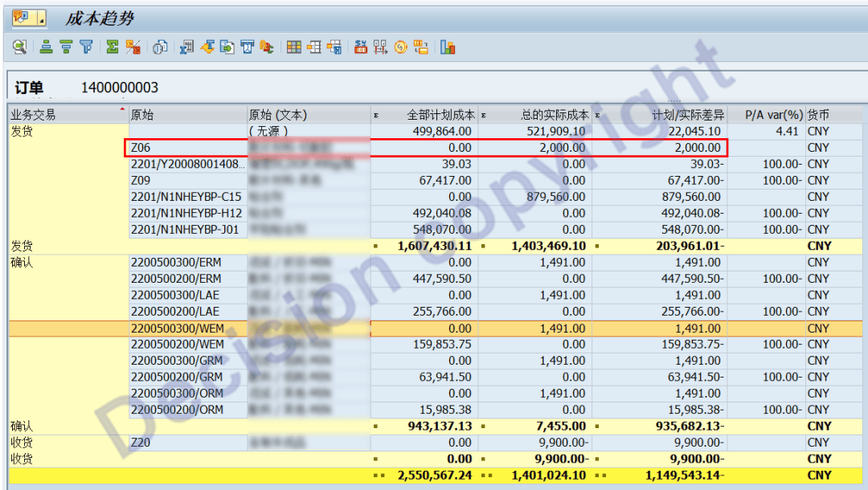Click the Total (sigma) toolbar icon
This screenshot has width=868, height=490.
(x=113, y=47)
